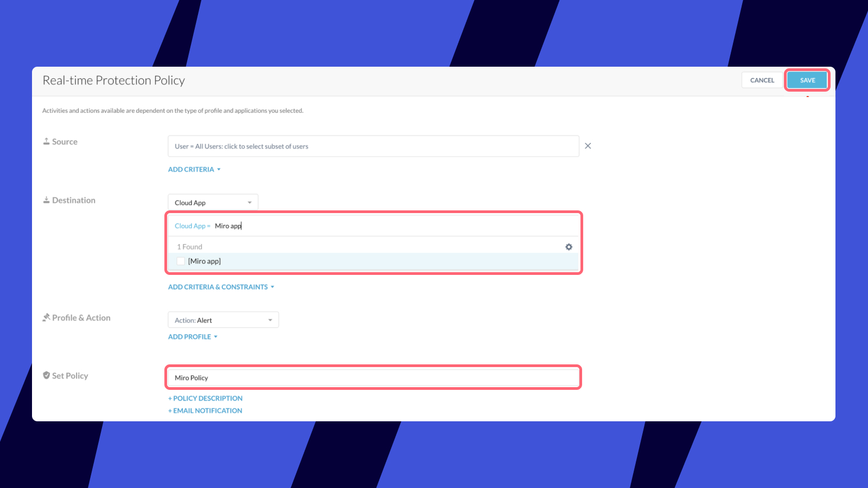Screen dimensions: 868x488
Task: Open the Action: Alert dropdown
Action: tap(223, 320)
